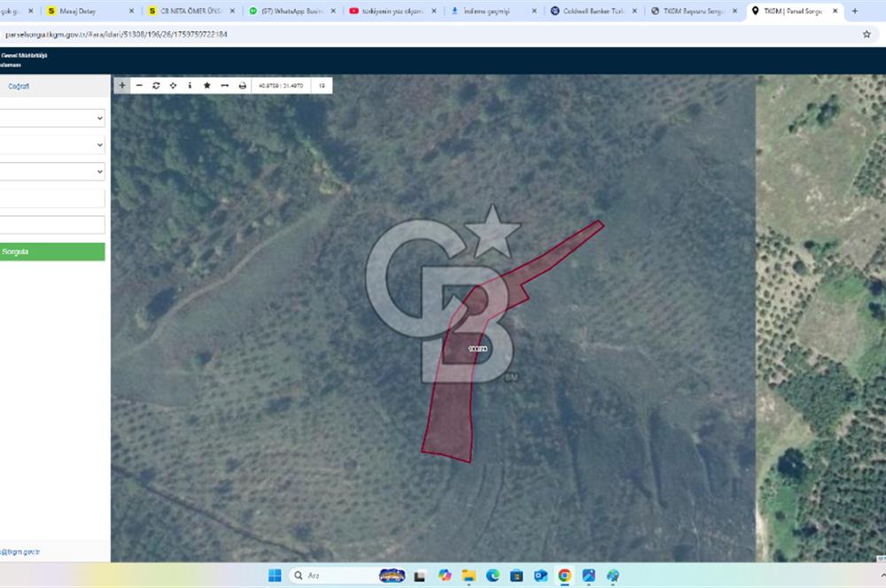The height and width of the screenshot is (588, 886).
Task: Click the first empty text field above Sorgula
Action: 52,198
